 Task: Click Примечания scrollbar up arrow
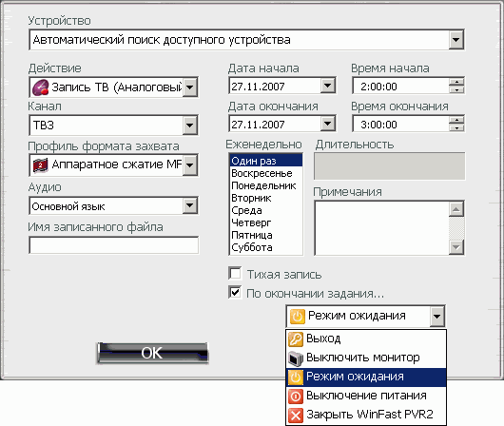pyautogui.click(x=456, y=209)
